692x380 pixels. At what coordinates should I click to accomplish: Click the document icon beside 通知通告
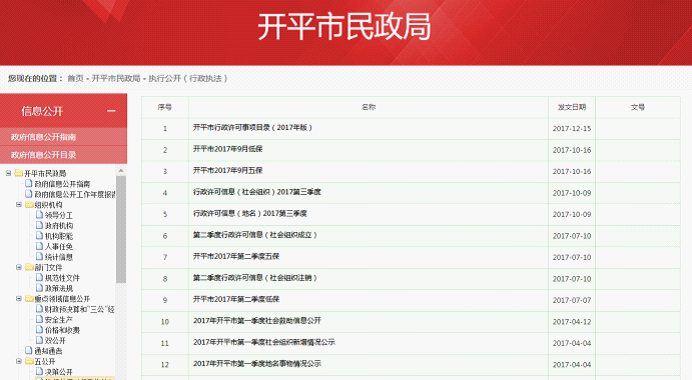[29, 350]
